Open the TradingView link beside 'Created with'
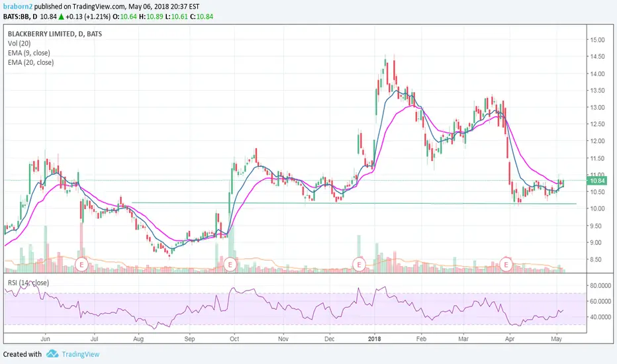Image resolution: width=617 pixels, height=364 pixels. (81, 354)
